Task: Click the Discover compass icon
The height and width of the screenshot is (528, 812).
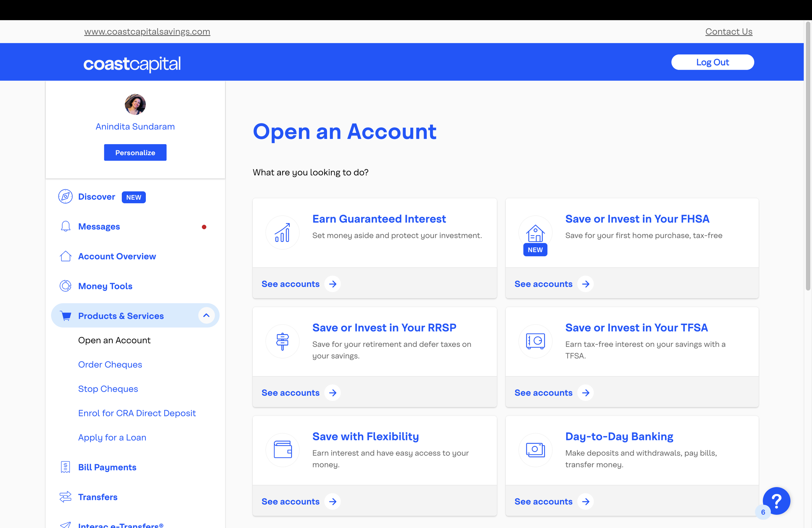Action: [65, 197]
